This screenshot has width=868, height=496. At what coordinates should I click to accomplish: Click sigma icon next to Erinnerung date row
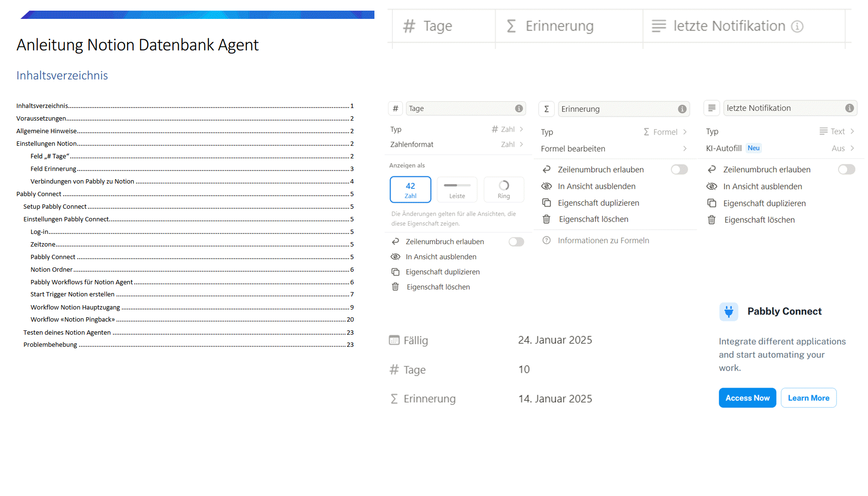point(394,399)
